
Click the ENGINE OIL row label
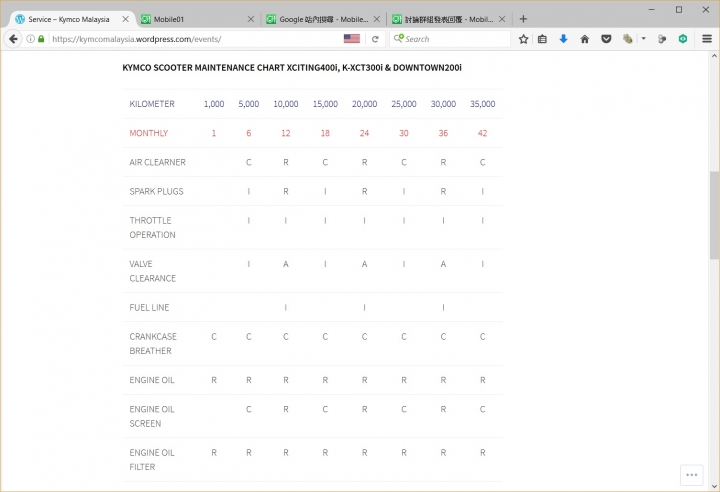click(x=152, y=380)
